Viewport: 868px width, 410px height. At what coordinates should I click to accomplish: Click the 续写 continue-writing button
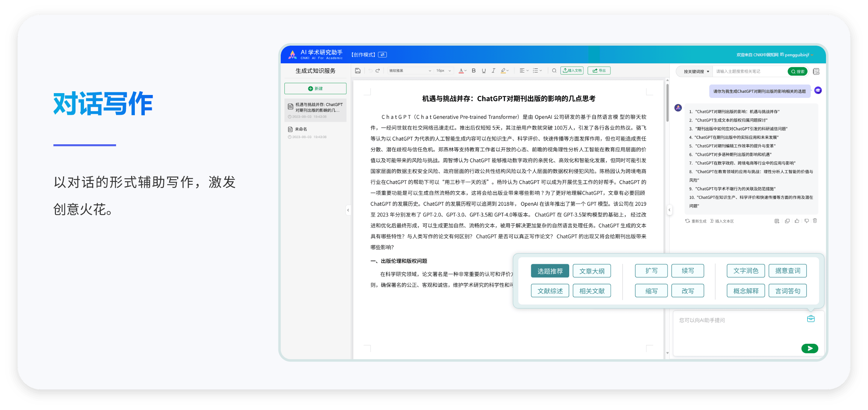(x=687, y=271)
